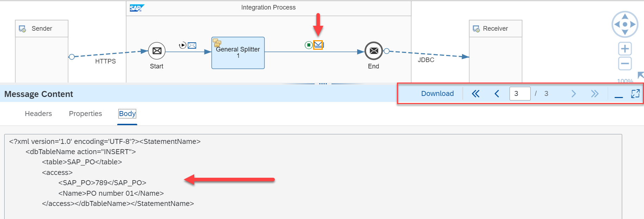Screen dimensions: 644x219
Task: Toggle fullscreen for Message Content panel
Action: click(635, 93)
